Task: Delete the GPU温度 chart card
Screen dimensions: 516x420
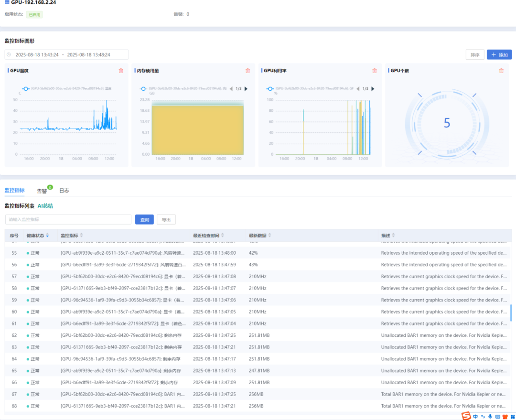Action: [x=121, y=71]
